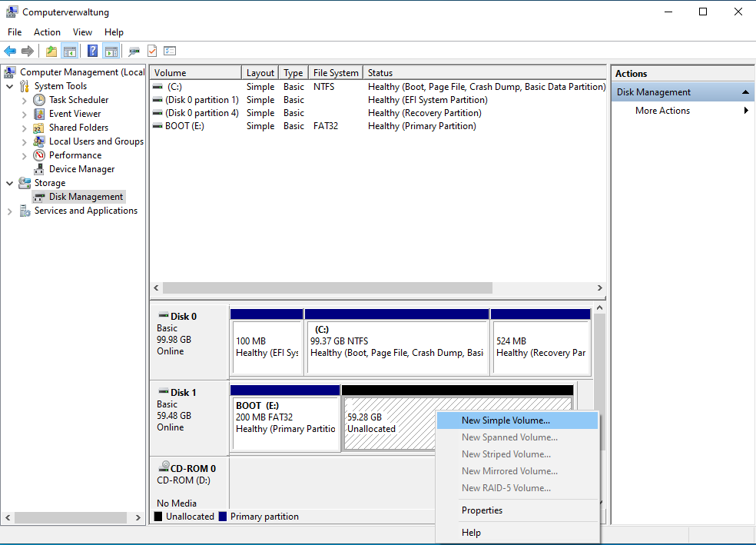Collapse the System Tools tree node
This screenshot has height=545, width=756.
(9, 86)
